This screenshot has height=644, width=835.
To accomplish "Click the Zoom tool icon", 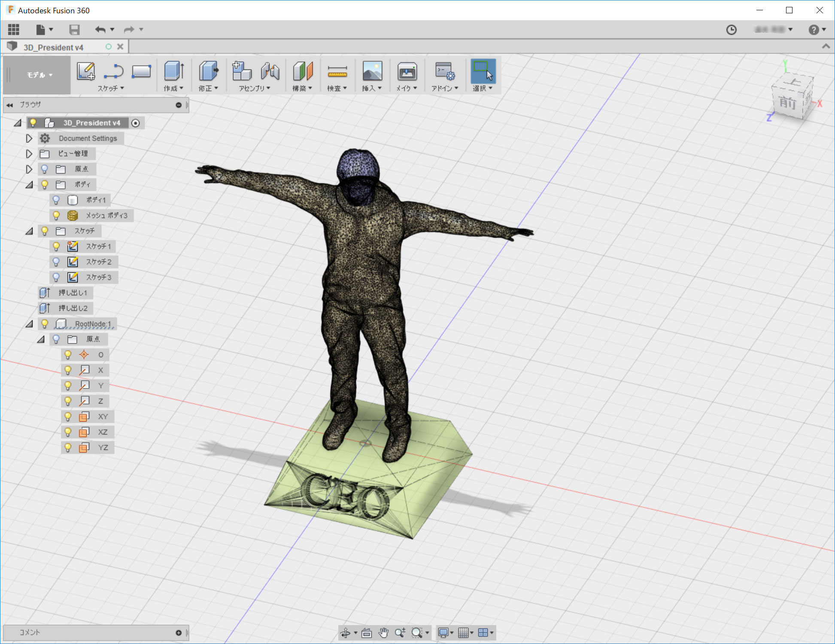I will [x=400, y=632].
